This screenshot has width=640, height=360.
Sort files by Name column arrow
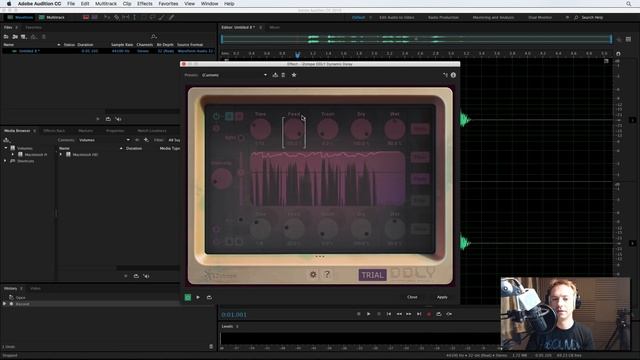(x=59, y=44)
